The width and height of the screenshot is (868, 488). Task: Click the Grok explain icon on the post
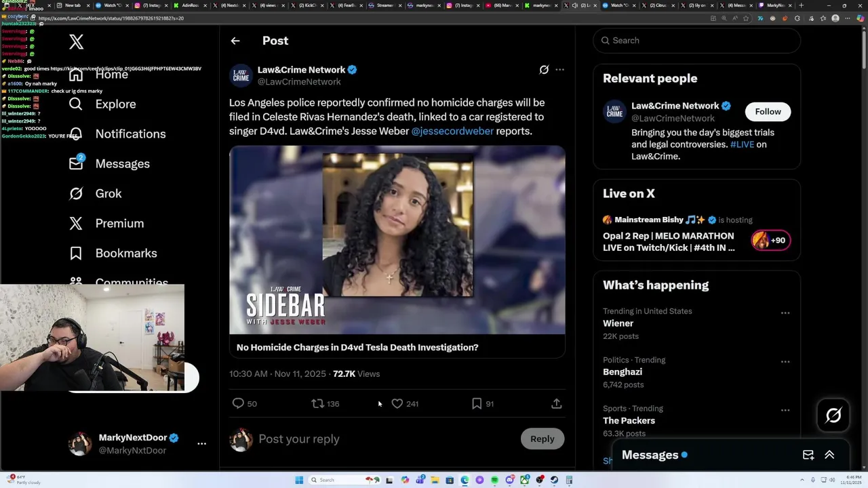coord(544,70)
